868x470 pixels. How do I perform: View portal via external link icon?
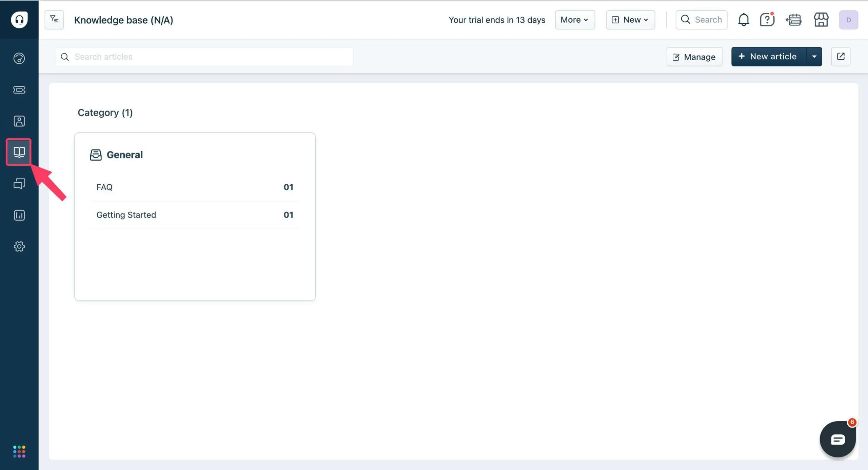tap(841, 57)
